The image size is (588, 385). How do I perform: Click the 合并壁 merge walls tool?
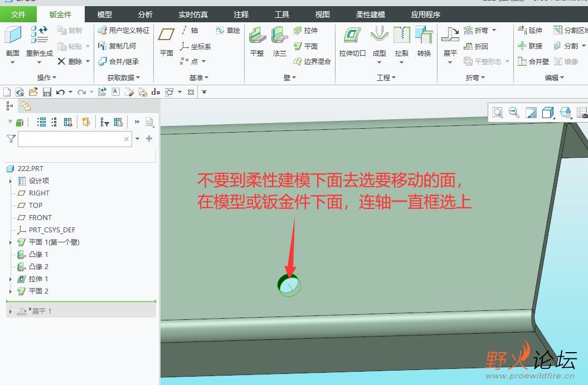click(533, 61)
